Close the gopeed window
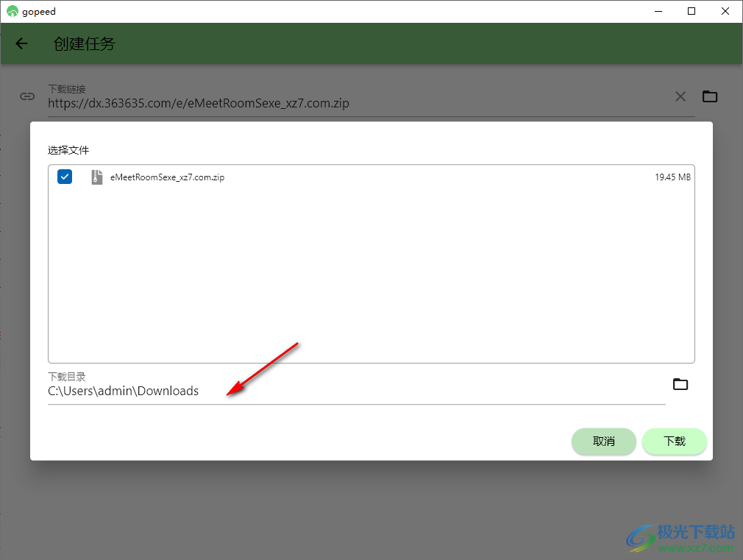The width and height of the screenshot is (743, 560). tap(725, 11)
